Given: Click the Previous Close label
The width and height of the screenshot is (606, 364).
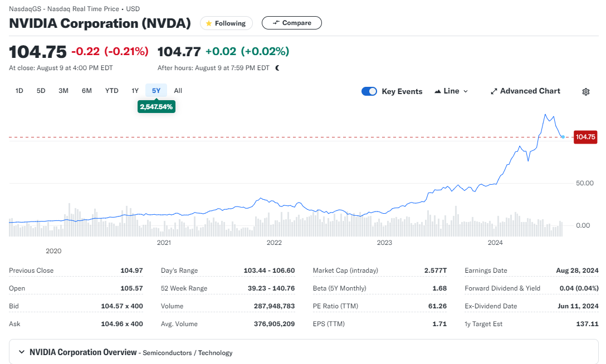Looking at the screenshot, I should 31,270.
